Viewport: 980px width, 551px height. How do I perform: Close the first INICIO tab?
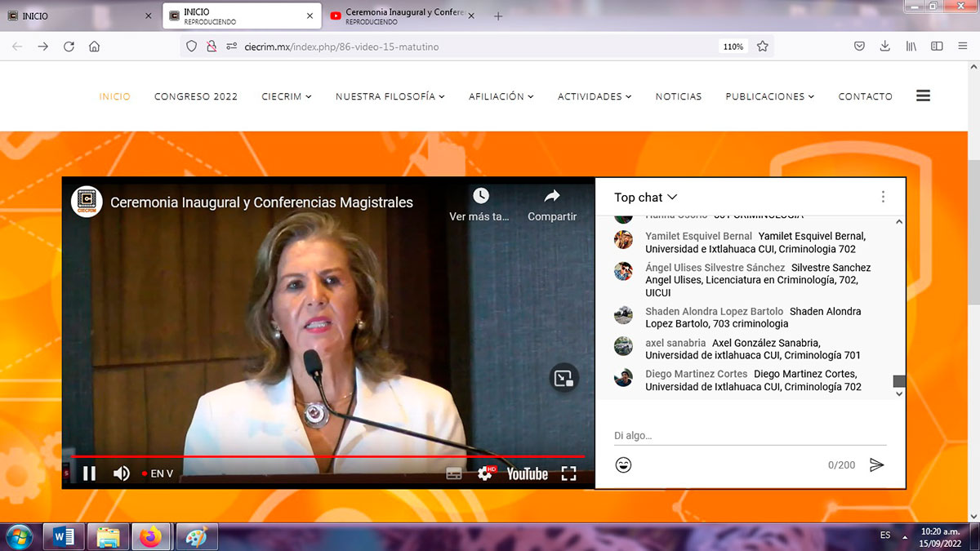pos(148,16)
